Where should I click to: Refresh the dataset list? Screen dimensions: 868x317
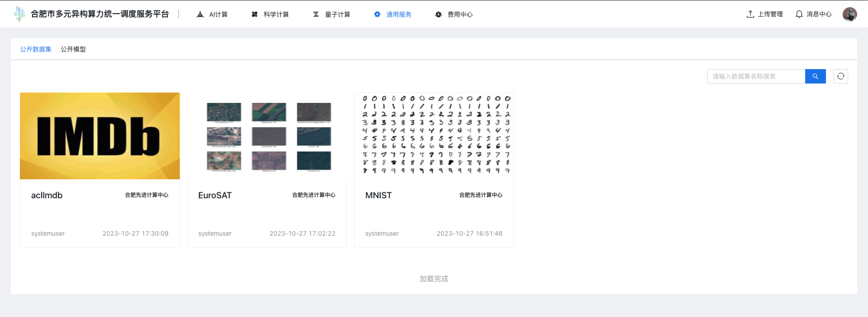click(x=840, y=76)
